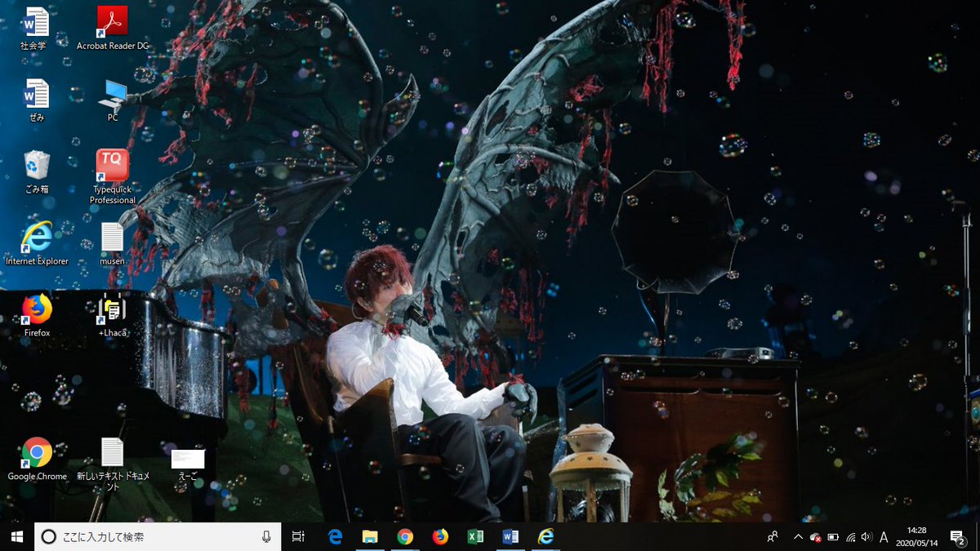
Task: Select the Google Chrome desktop shortcut
Action: pyautogui.click(x=37, y=458)
